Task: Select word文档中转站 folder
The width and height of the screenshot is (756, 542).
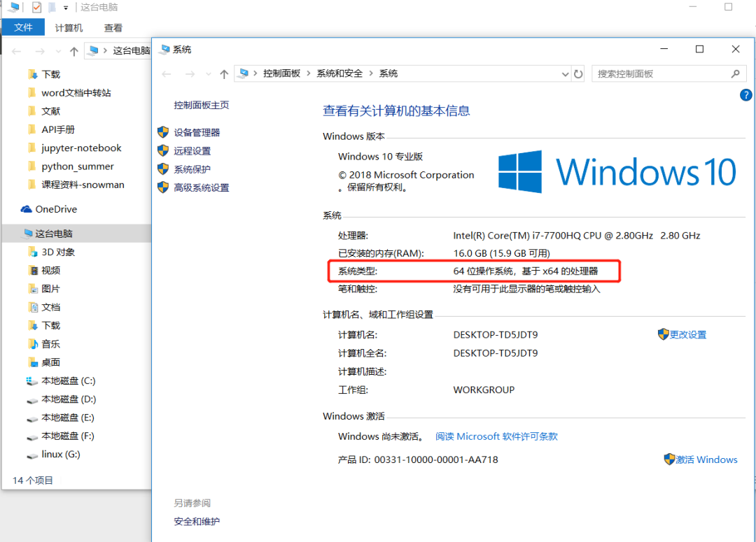Action: 76,92
